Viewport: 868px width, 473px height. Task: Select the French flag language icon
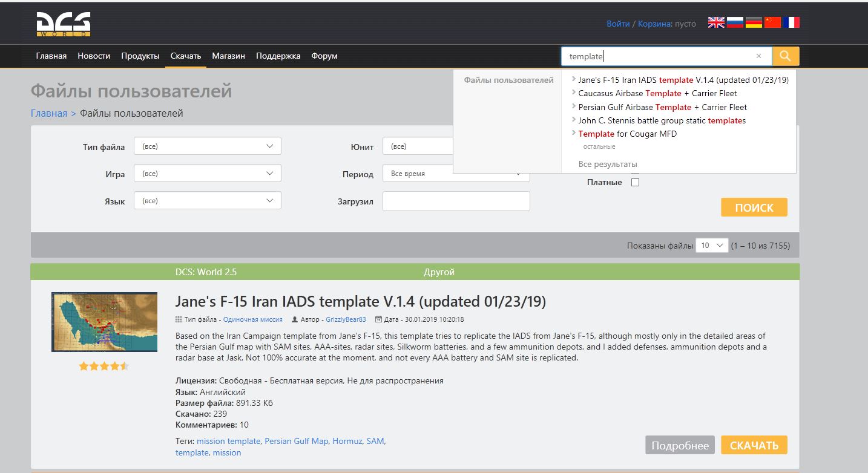[x=791, y=22]
